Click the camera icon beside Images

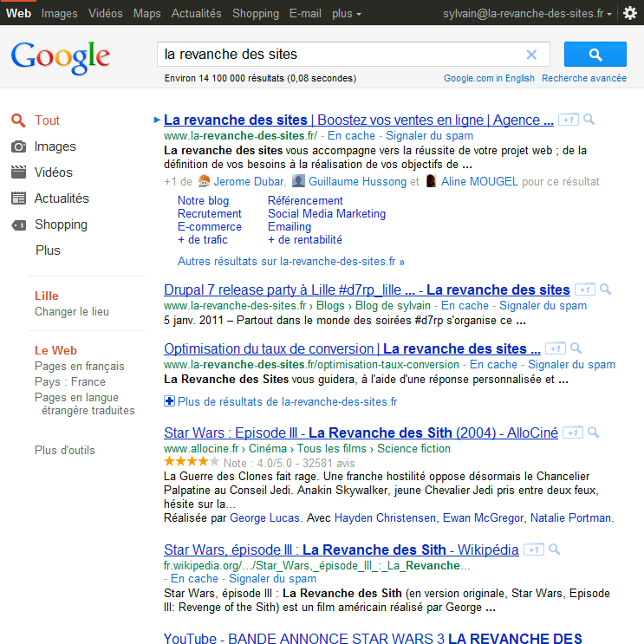[18, 146]
